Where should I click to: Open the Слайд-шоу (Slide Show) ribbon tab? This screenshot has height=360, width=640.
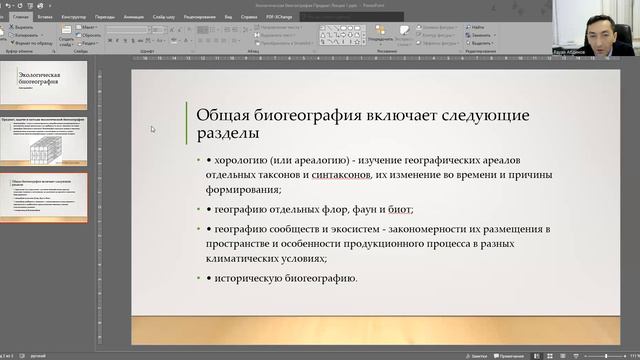(164, 17)
